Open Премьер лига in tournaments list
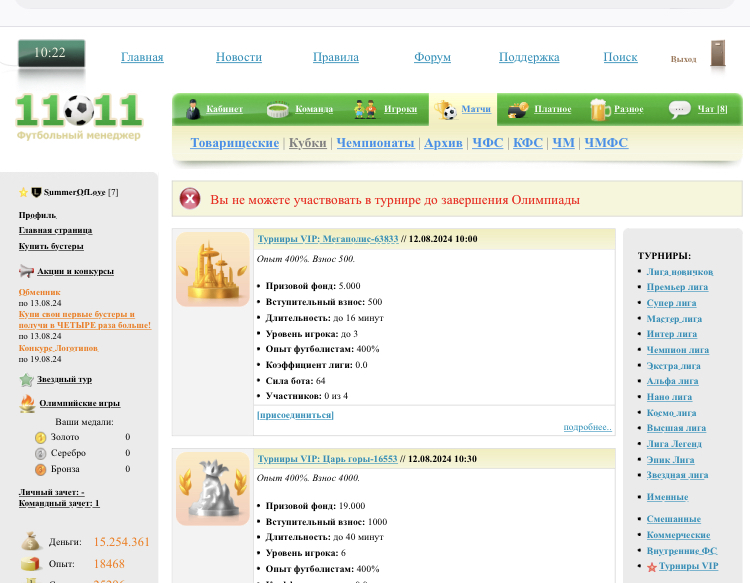This screenshot has height=583, width=750. (677, 287)
